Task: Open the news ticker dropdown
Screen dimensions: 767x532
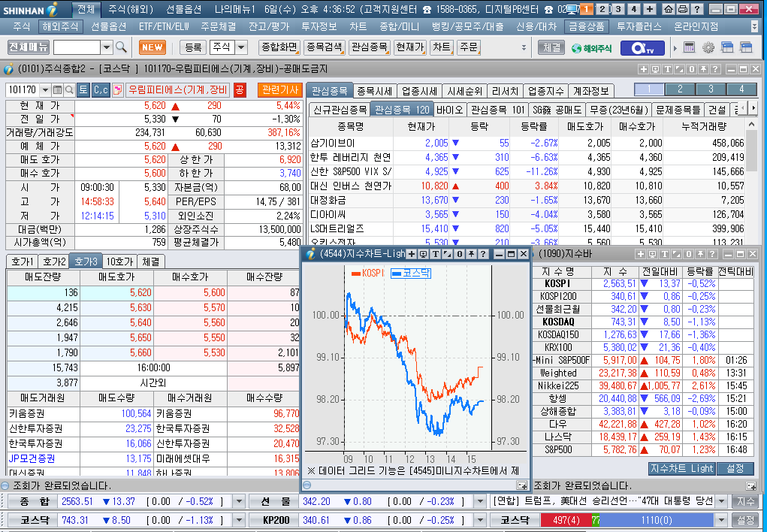Action: click(721, 501)
